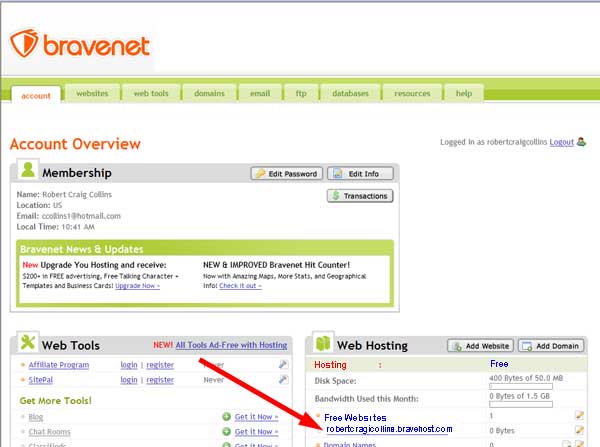This screenshot has height=447, width=600.
Task: Click edit pencil icon for bravehost.com site
Action: click(579, 430)
